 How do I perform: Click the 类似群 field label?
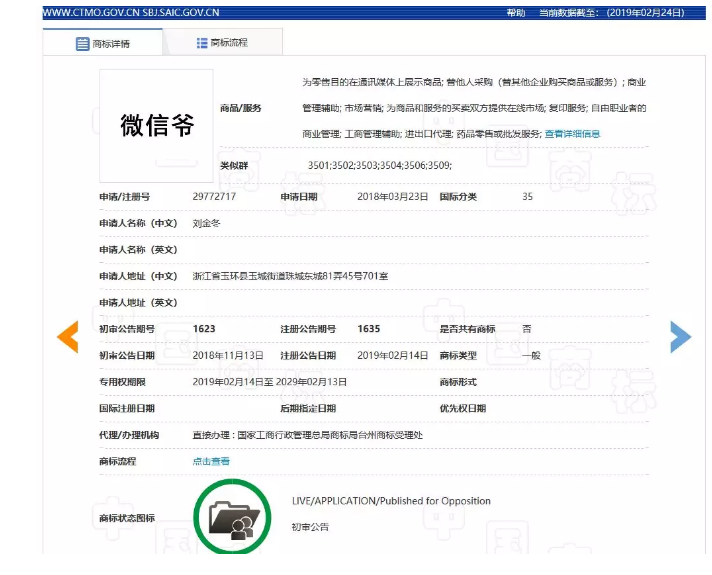click(234, 165)
